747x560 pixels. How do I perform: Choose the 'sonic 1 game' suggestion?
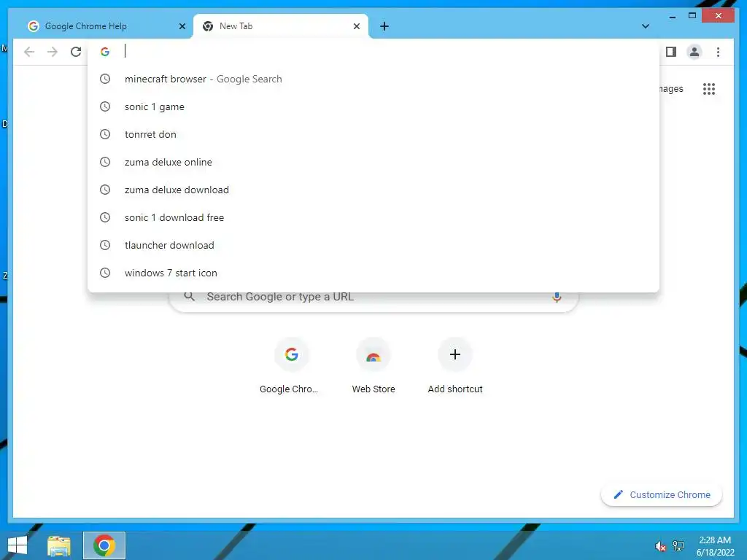[373, 106]
